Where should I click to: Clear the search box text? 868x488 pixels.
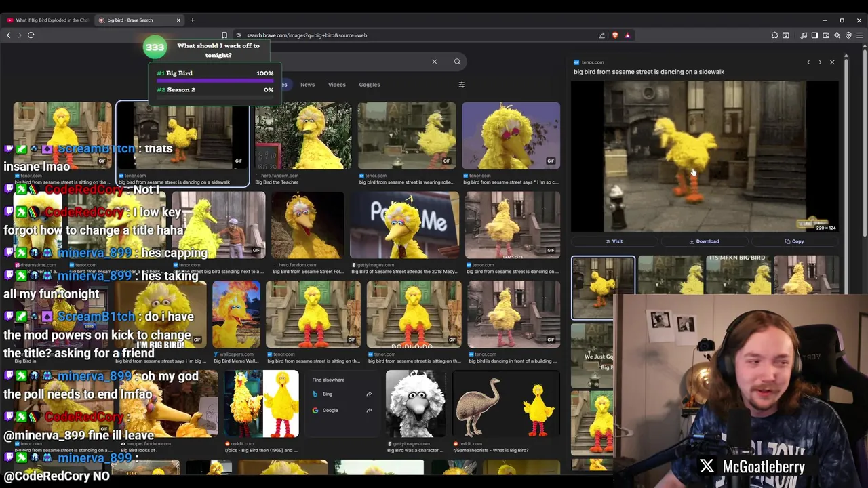click(435, 62)
